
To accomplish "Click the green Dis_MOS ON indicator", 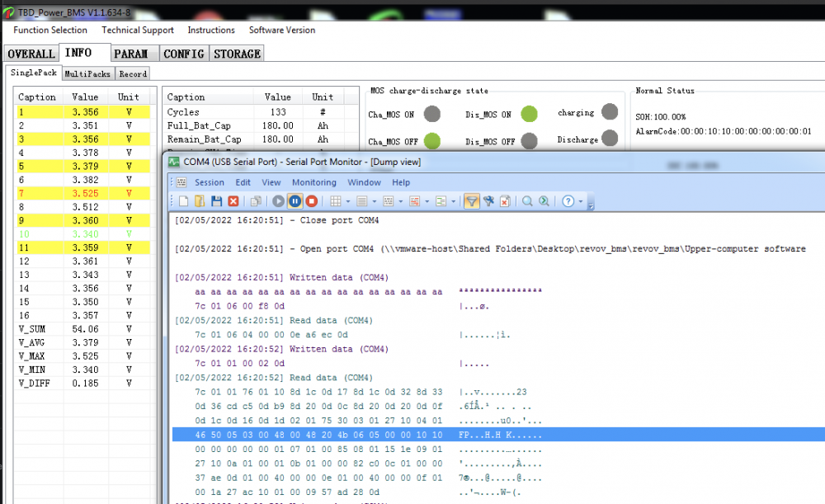I will [530, 114].
